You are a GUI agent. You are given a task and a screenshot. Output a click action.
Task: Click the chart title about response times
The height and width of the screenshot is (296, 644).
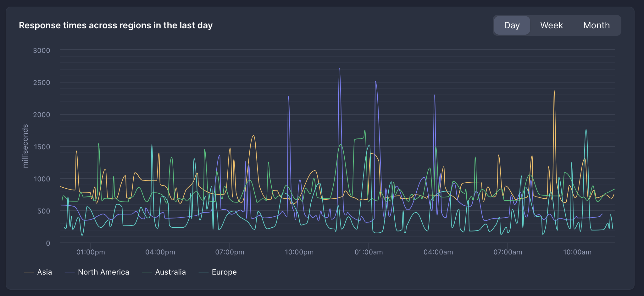click(116, 25)
